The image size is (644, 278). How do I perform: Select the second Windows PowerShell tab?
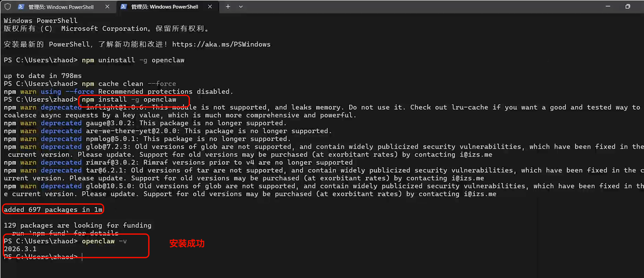(166, 7)
